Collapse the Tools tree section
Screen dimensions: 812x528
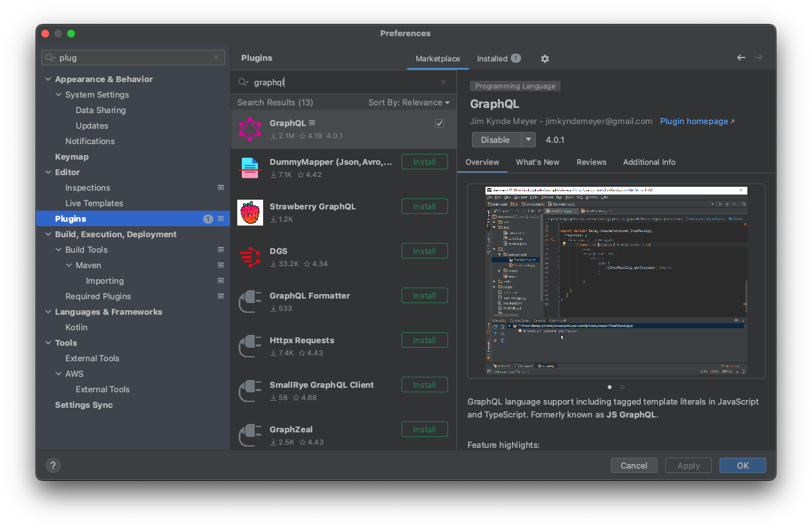point(48,343)
